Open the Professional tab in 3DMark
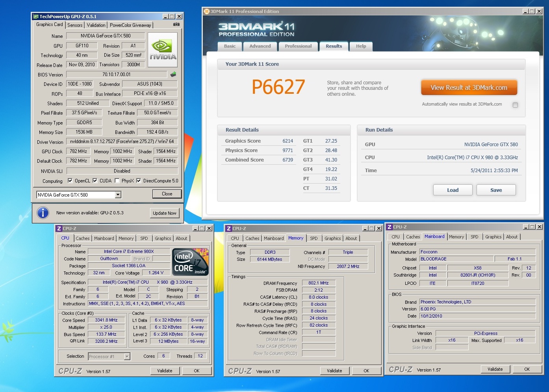549x392 pixels. pyautogui.click(x=298, y=46)
